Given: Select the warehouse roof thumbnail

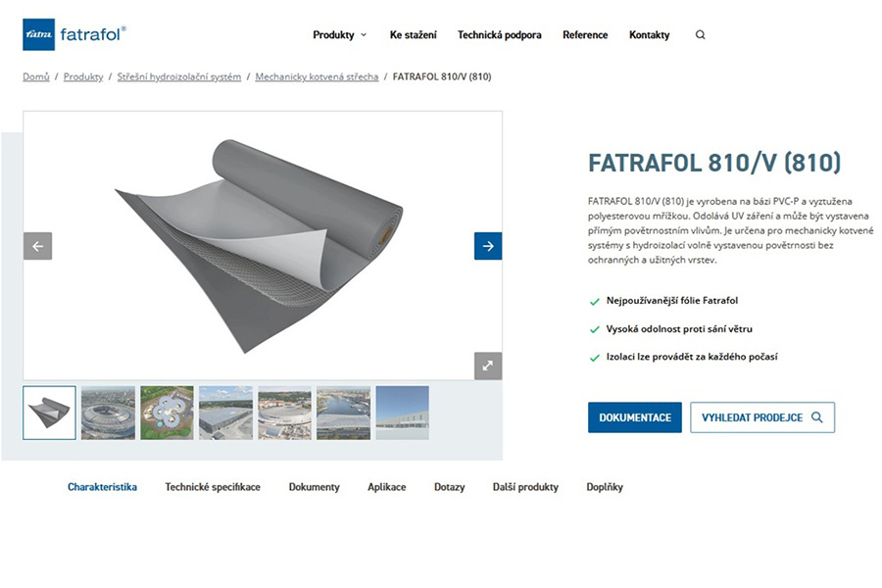Looking at the screenshot, I should coord(225,413).
